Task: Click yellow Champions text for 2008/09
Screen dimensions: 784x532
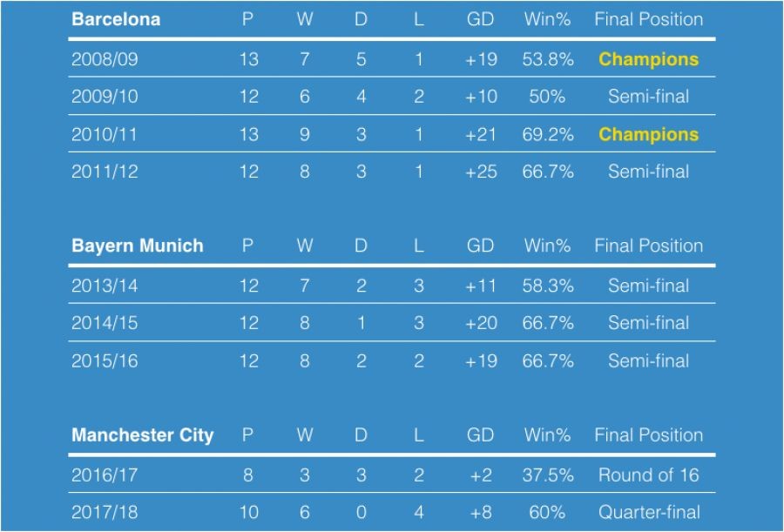Action: (x=648, y=59)
